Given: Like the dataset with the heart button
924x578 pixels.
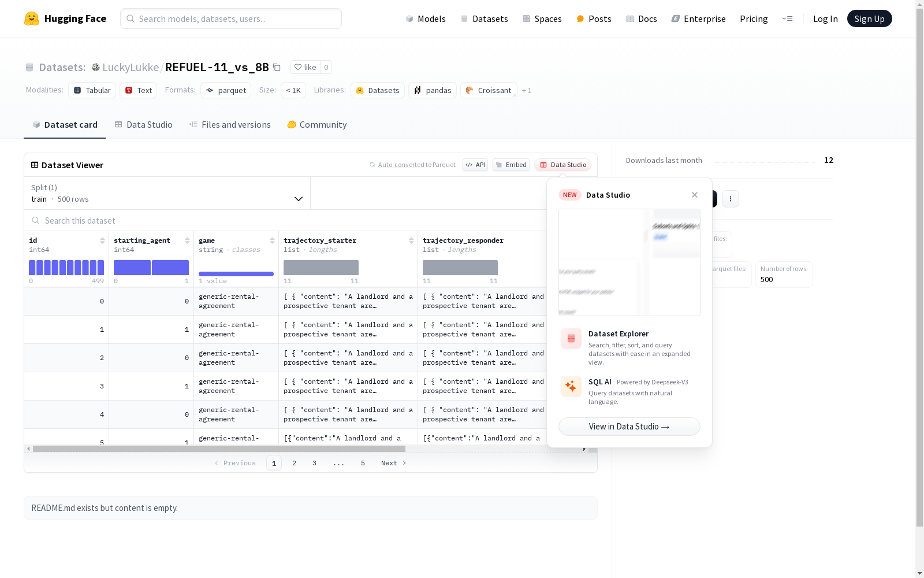Looking at the screenshot, I should (305, 67).
